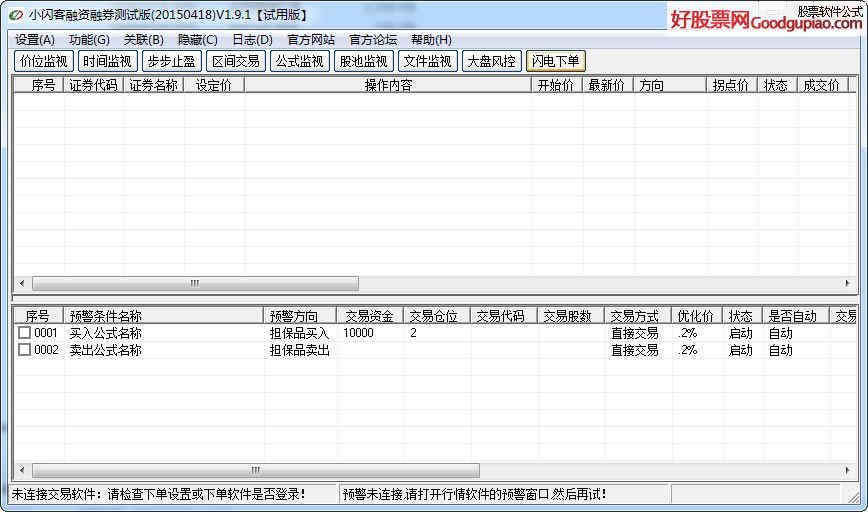
Task: Open the 官方论坛 menu item
Action: click(x=373, y=40)
